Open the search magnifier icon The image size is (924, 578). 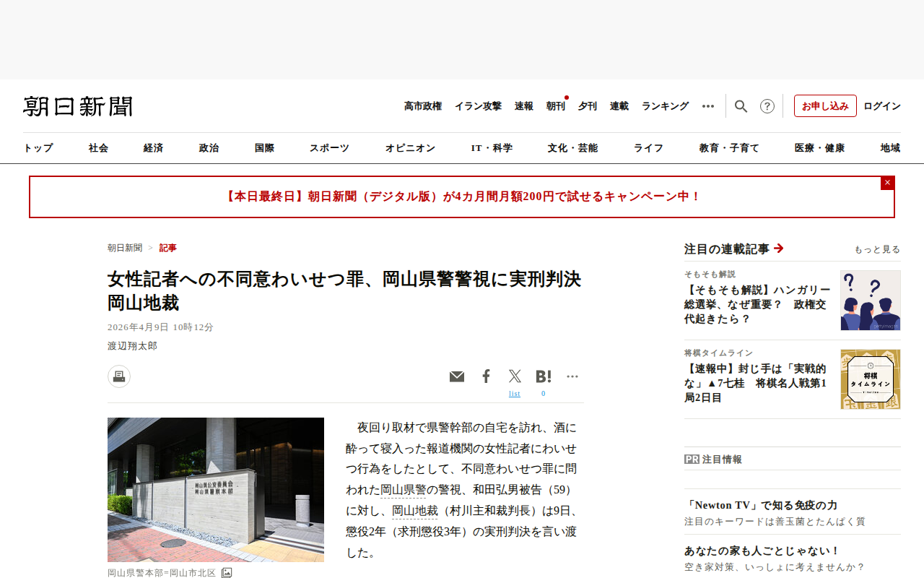click(x=741, y=106)
